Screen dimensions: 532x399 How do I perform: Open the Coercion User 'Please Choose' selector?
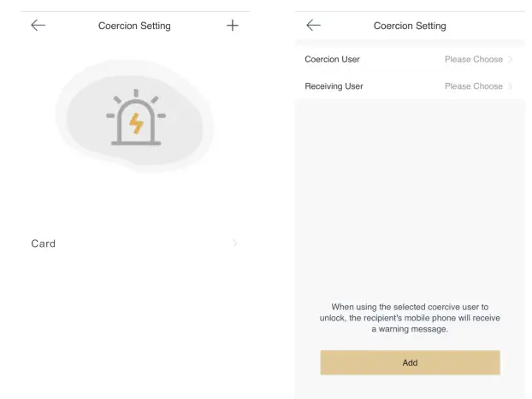tap(473, 60)
